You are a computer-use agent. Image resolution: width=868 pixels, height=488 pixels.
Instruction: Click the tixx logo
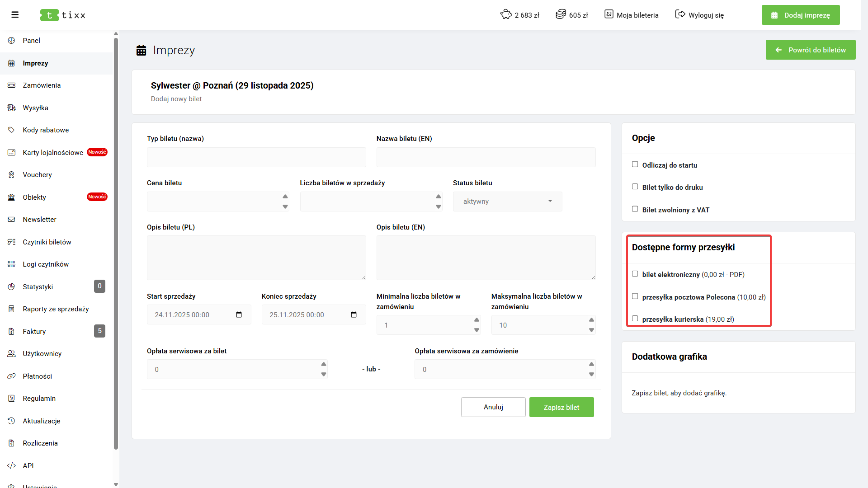click(x=63, y=15)
